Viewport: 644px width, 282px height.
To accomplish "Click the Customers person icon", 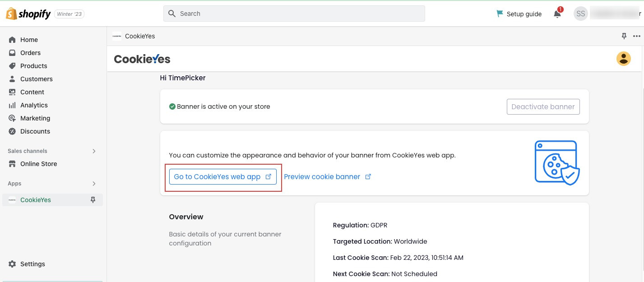I will (12, 79).
